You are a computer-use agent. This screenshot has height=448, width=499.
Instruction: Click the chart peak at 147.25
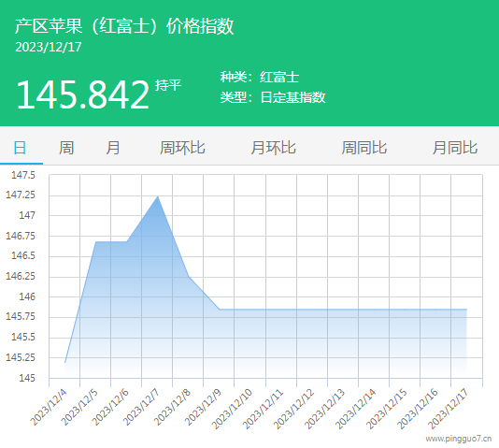tap(158, 196)
